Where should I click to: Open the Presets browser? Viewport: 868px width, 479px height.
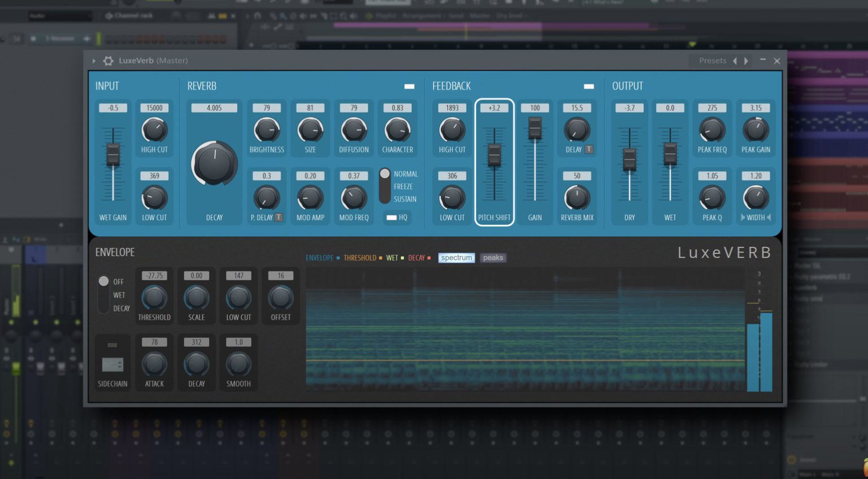(x=712, y=60)
